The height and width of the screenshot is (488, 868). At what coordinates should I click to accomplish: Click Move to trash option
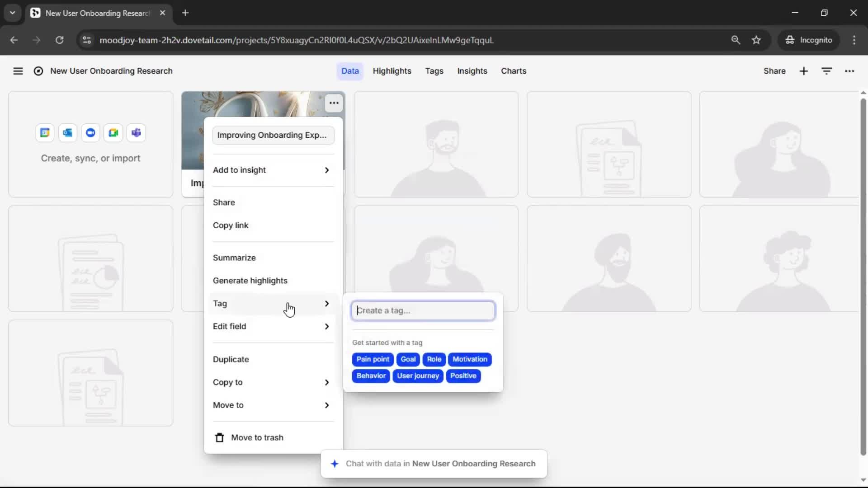pos(257,437)
